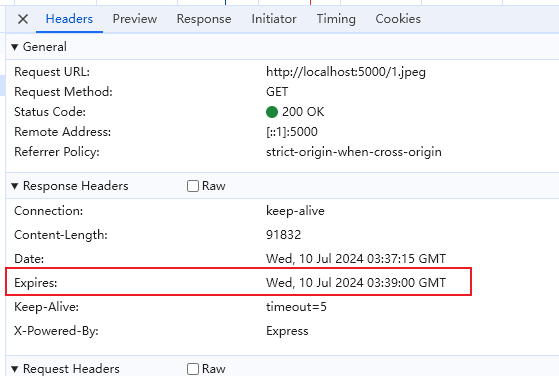Click the Connection header name
Image resolution: width=559 pixels, height=376 pixels.
tap(48, 211)
